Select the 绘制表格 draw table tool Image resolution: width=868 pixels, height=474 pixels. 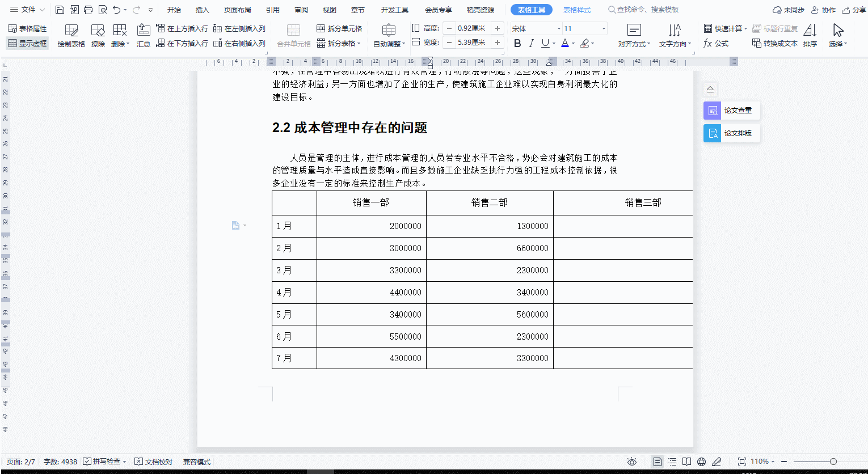(71, 36)
